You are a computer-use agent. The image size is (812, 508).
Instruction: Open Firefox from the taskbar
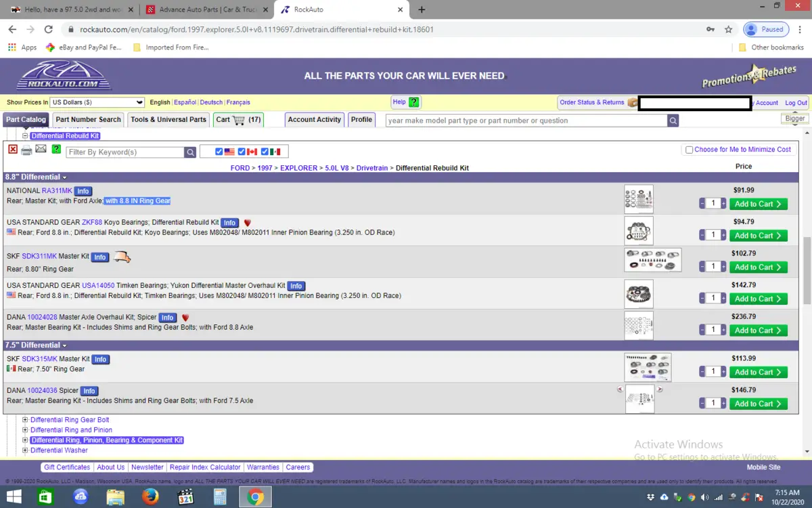pos(150,496)
